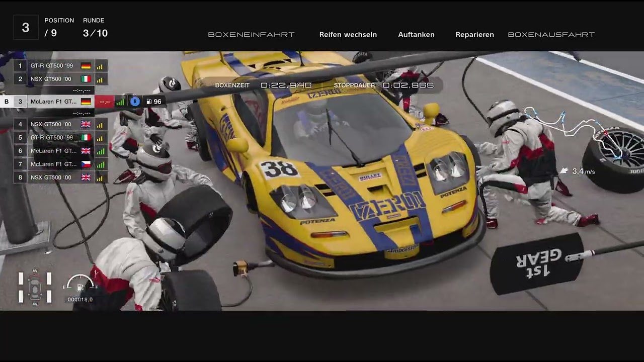Click the RUNDE 3/10 lap counter

click(x=95, y=29)
